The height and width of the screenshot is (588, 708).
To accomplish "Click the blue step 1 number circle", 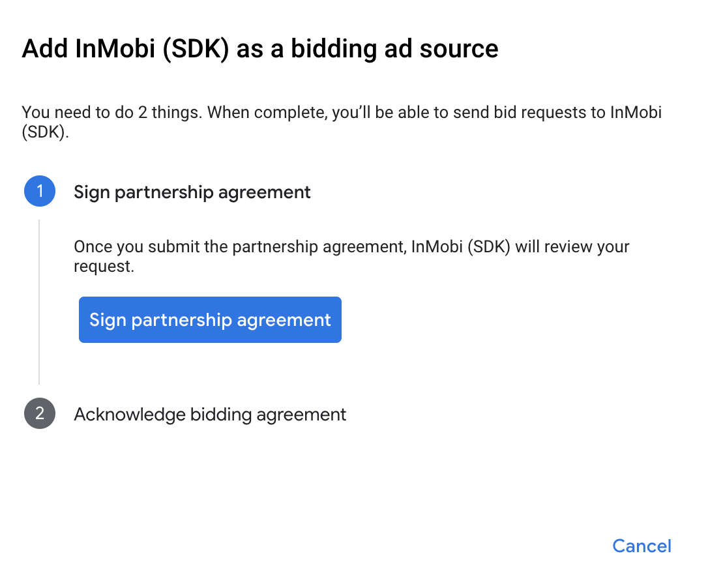I will (40, 192).
